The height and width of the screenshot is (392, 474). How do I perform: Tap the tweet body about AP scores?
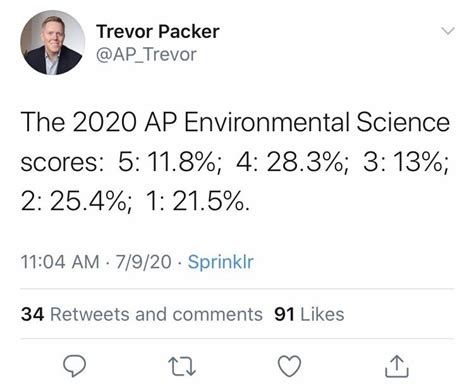click(235, 162)
